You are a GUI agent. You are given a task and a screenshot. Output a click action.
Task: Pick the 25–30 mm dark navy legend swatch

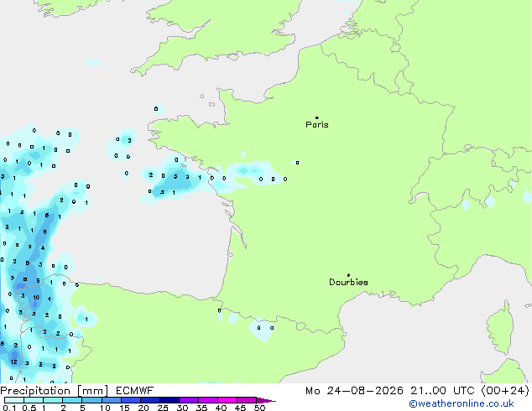pyautogui.click(x=170, y=400)
